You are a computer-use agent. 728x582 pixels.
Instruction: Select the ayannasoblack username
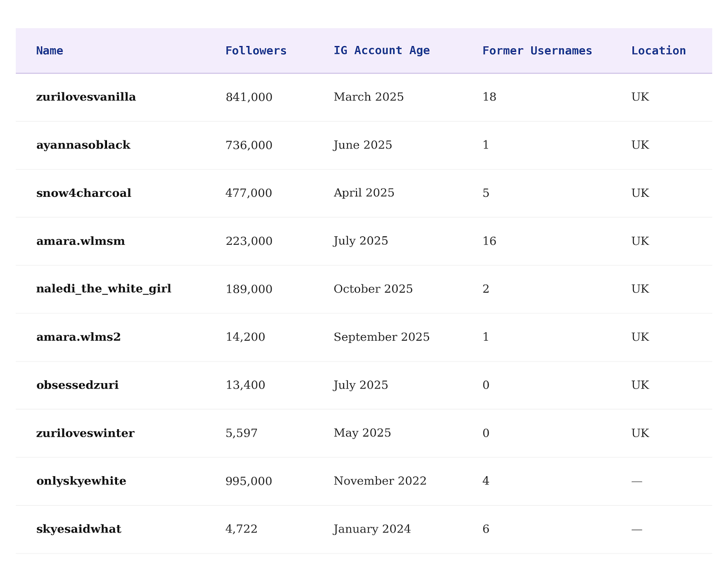(x=83, y=145)
